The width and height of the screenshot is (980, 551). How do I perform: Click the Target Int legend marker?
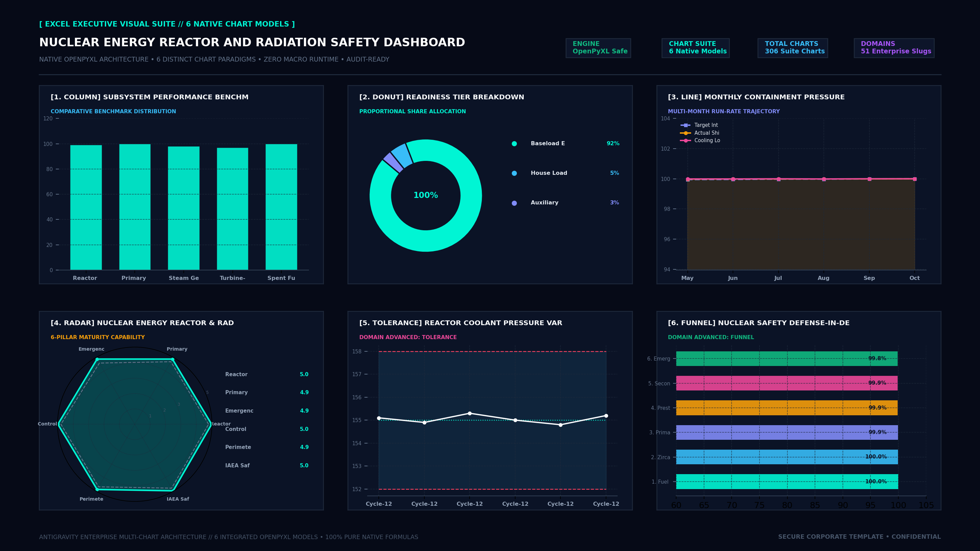click(685, 125)
